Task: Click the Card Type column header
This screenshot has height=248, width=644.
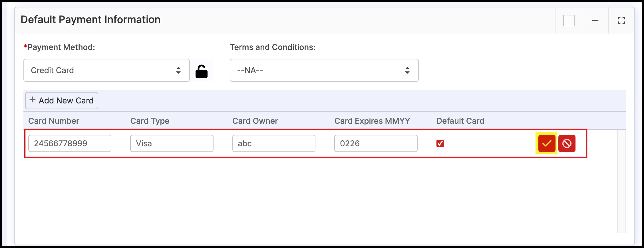Action: 150,121
